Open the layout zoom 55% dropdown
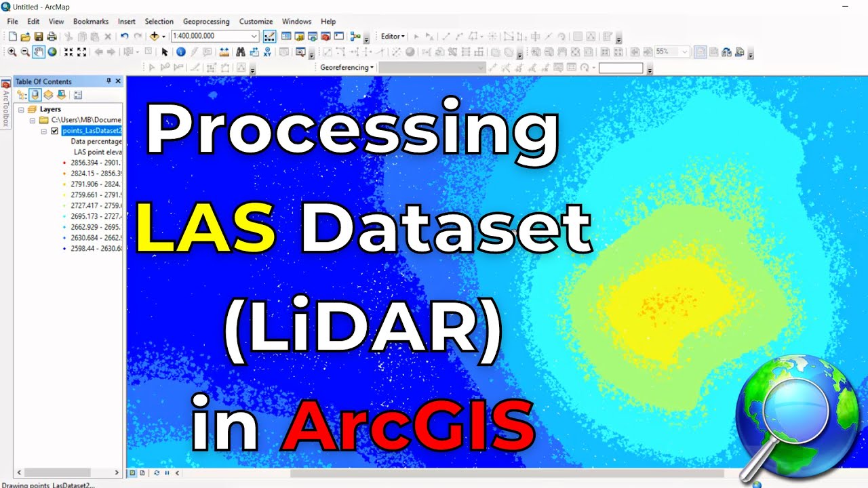868x488 pixels. (685, 52)
